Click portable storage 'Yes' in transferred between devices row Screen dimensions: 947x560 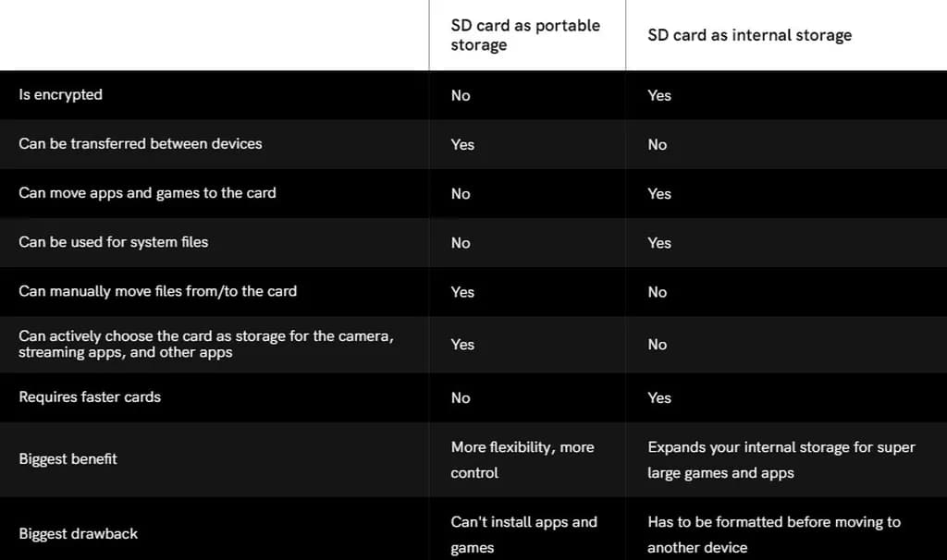tap(462, 144)
